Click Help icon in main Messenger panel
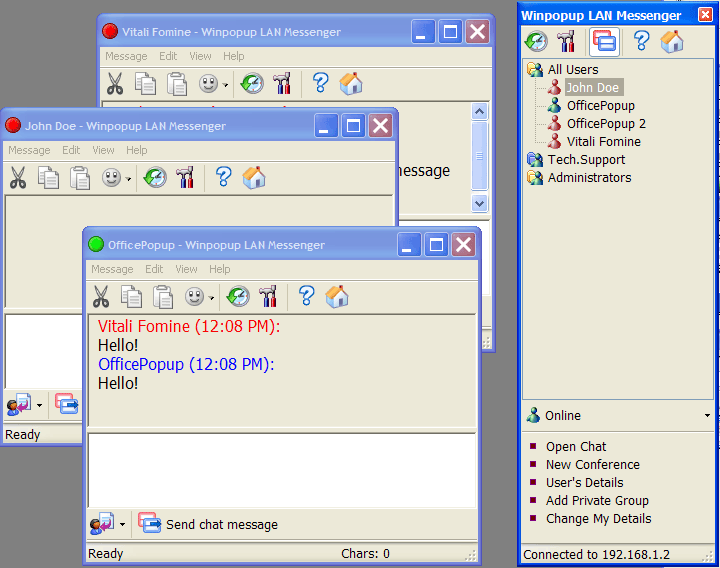 tap(641, 41)
